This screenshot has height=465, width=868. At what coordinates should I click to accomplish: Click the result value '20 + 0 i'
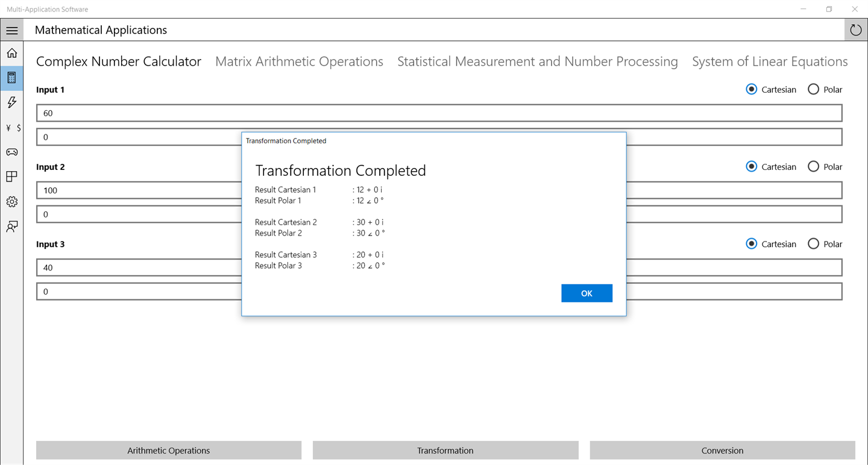pos(370,255)
